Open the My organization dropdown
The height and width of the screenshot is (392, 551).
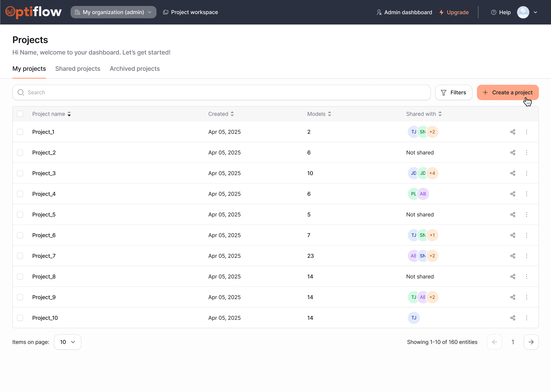[113, 12]
